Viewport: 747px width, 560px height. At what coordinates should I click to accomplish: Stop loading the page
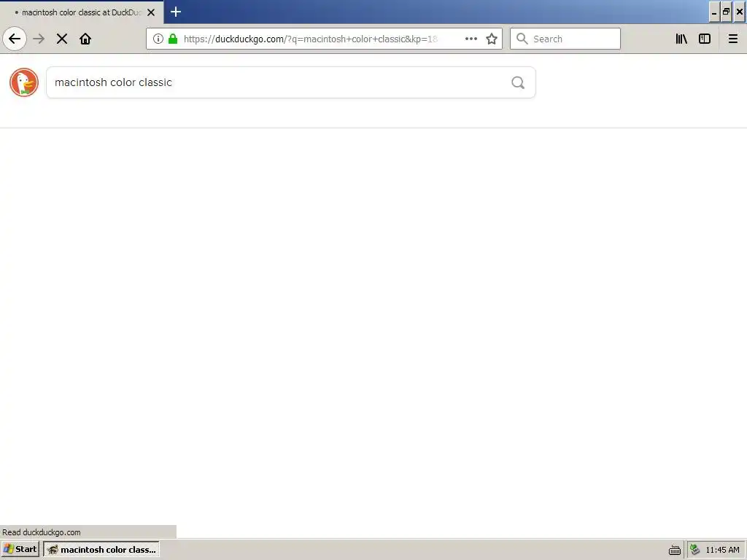click(62, 39)
